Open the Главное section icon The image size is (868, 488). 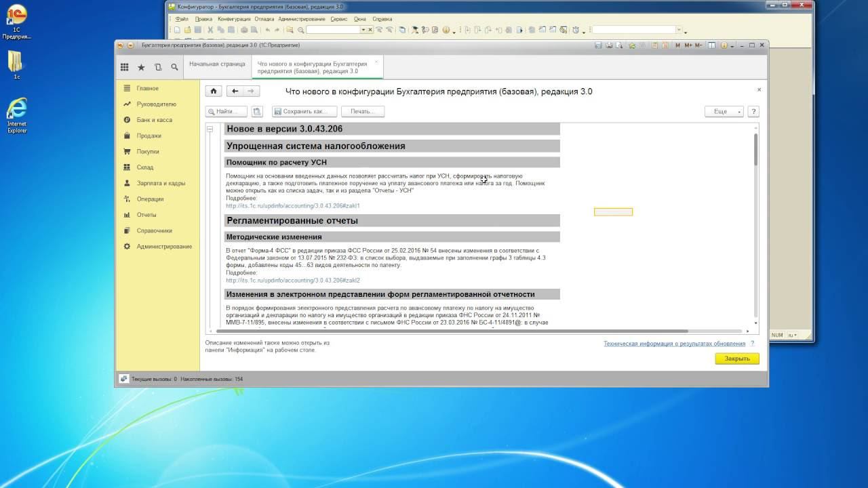pos(127,88)
